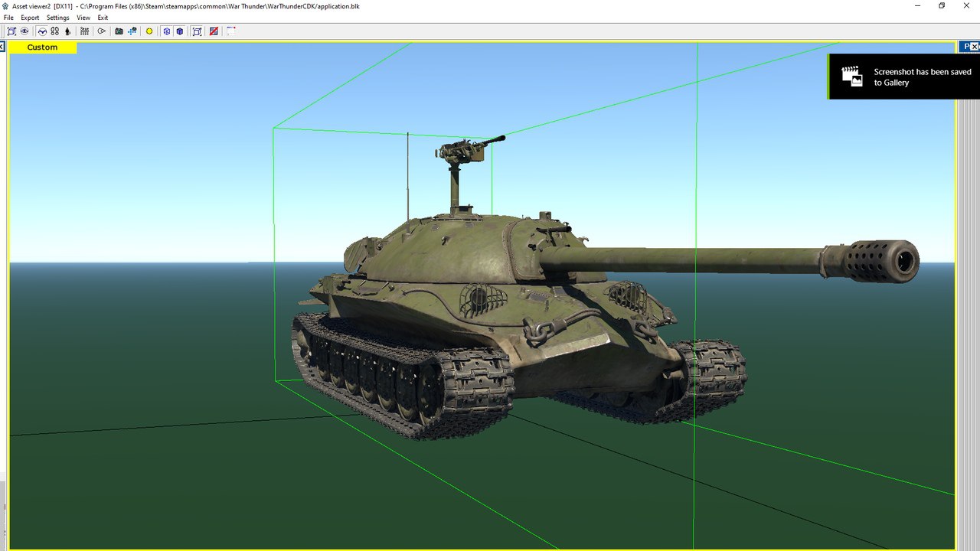Close the right panel with its X button
980x551 pixels.
tap(975, 47)
